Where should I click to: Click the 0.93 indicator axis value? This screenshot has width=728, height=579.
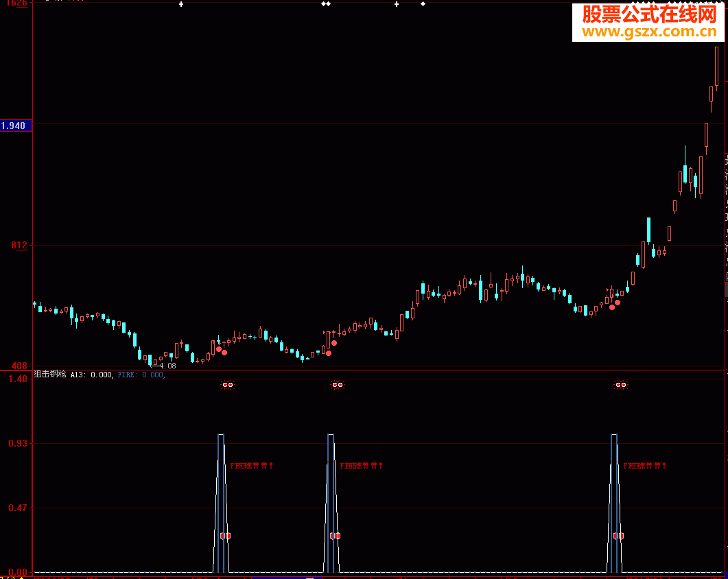[18, 443]
